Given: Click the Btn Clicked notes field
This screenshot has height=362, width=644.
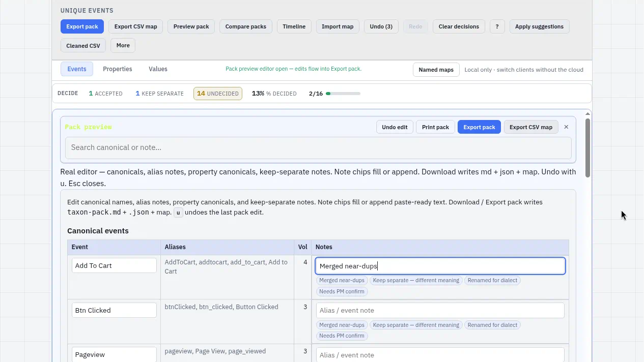Looking at the screenshot, I should [440, 311].
